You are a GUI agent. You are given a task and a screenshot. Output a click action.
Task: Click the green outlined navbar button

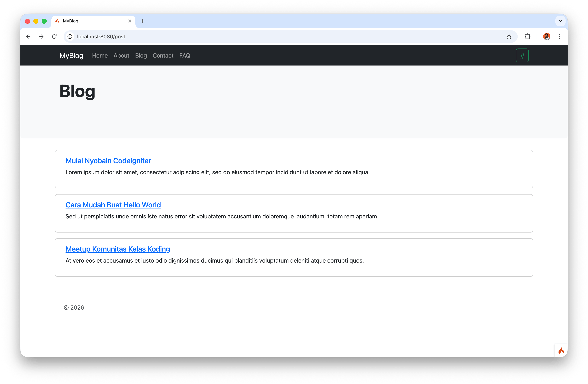click(522, 56)
